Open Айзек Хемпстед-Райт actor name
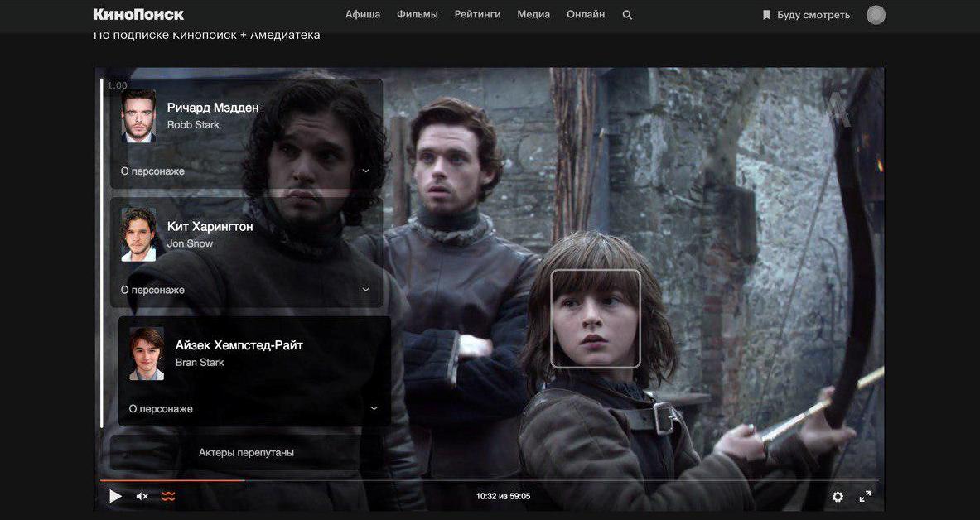 click(239, 345)
